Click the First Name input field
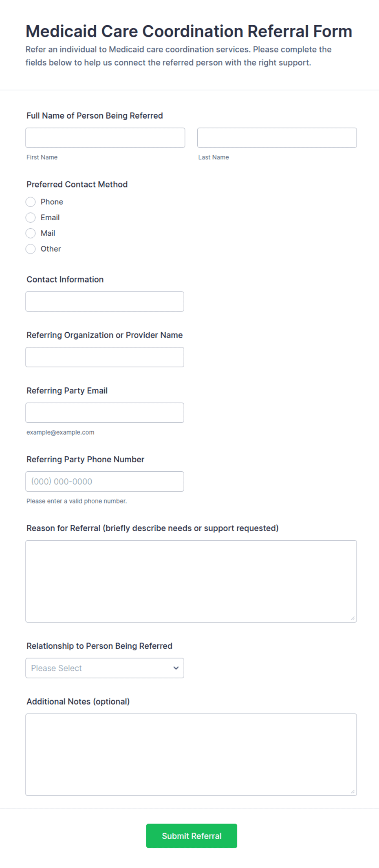 (x=105, y=138)
